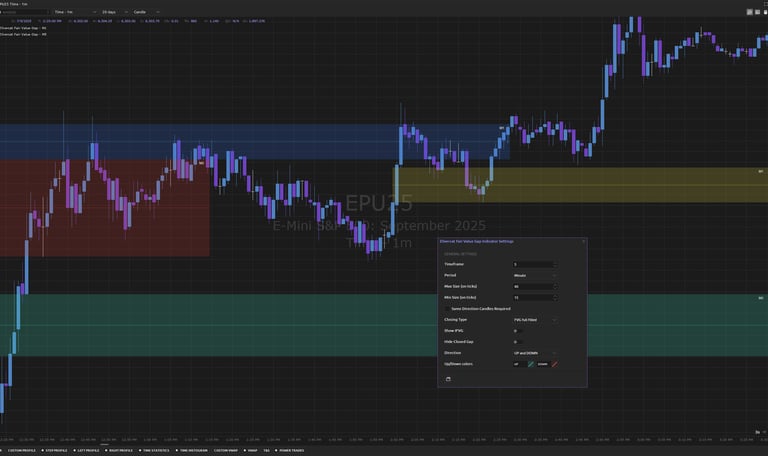Toggle the TIME HISTOGRAM tool
Viewport: 768px width, 456px height.
(192, 451)
